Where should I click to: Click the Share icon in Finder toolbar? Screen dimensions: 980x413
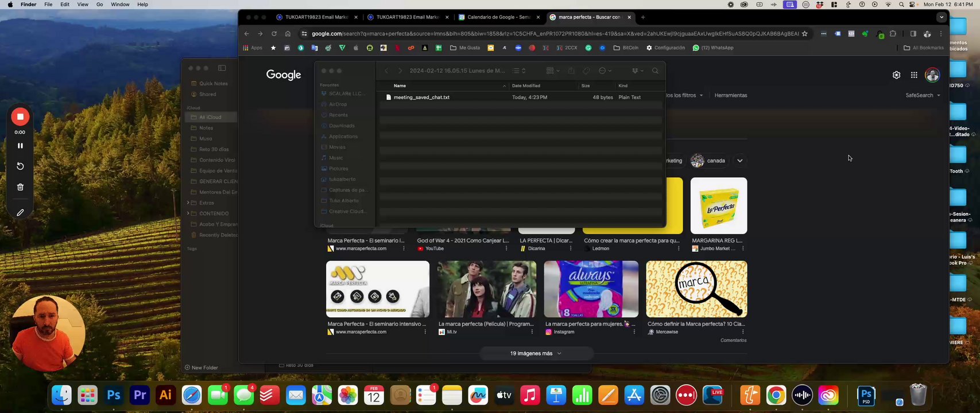click(571, 71)
